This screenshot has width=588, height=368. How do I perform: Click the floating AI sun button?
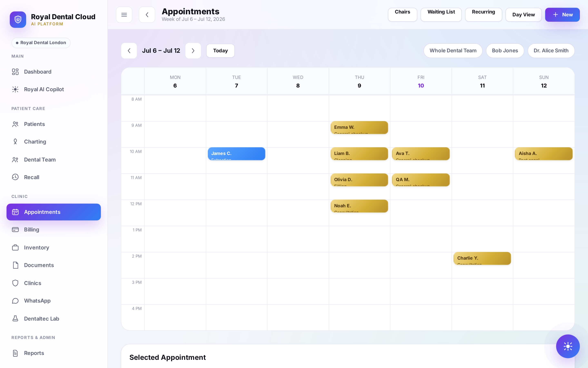click(568, 346)
